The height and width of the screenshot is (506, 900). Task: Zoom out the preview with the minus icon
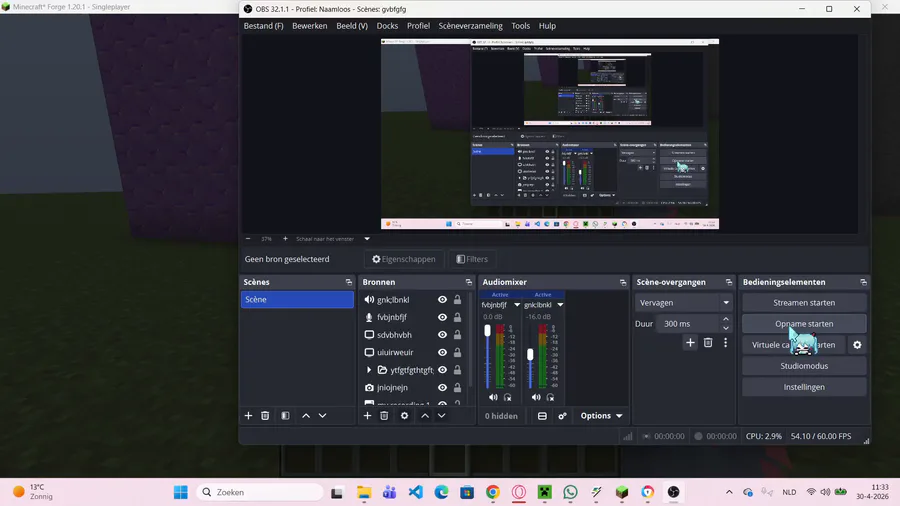[248, 239]
